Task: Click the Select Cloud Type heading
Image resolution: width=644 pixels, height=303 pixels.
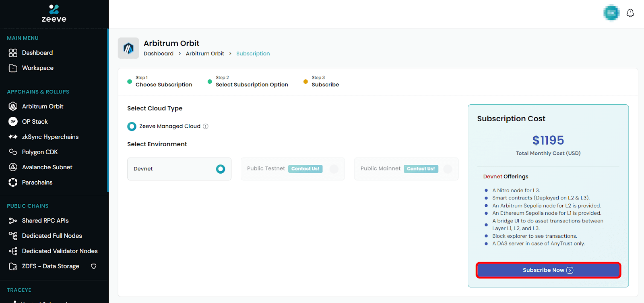Action: [x=155, y=108]
